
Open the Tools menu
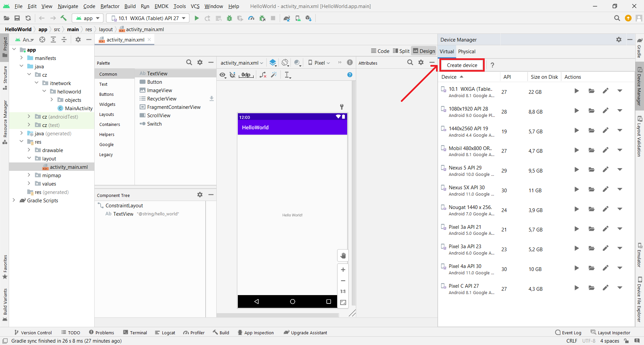coord(179,6)
